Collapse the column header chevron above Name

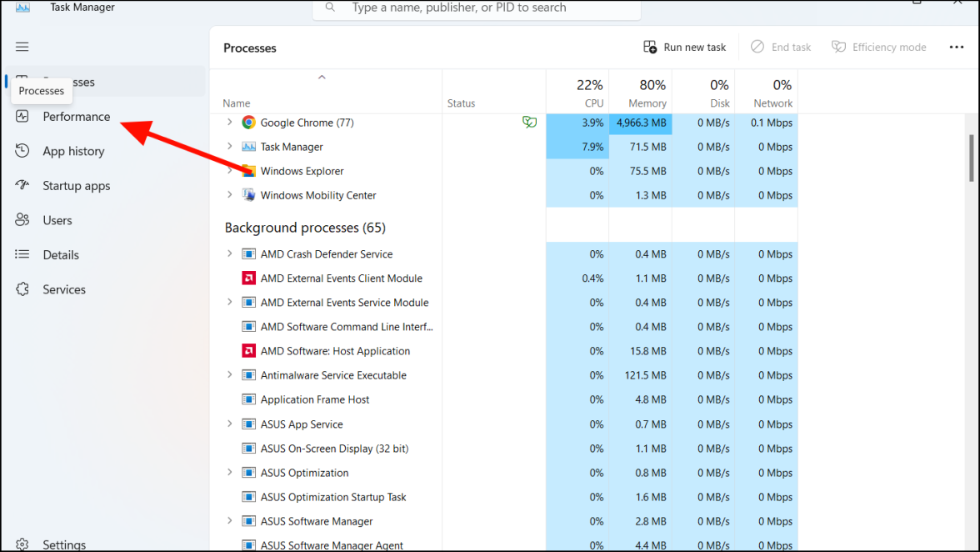pyautogui.click(x=322, y=78)
